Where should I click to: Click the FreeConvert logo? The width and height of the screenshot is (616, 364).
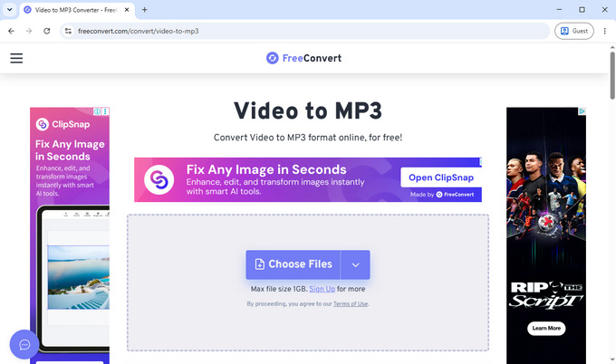pyautogui.click(x=303, y=58)
